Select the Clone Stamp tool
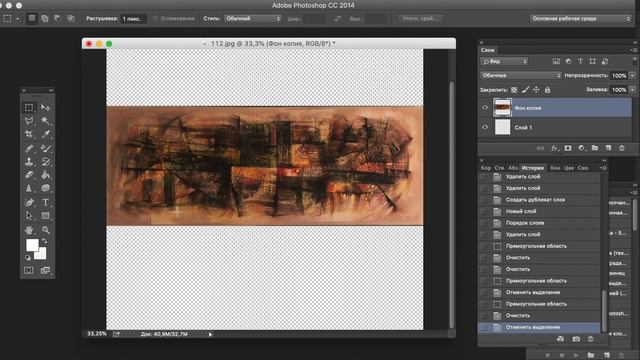Image resolution: width=640 pixels, height=360 pixels. [x=29, y=162]
